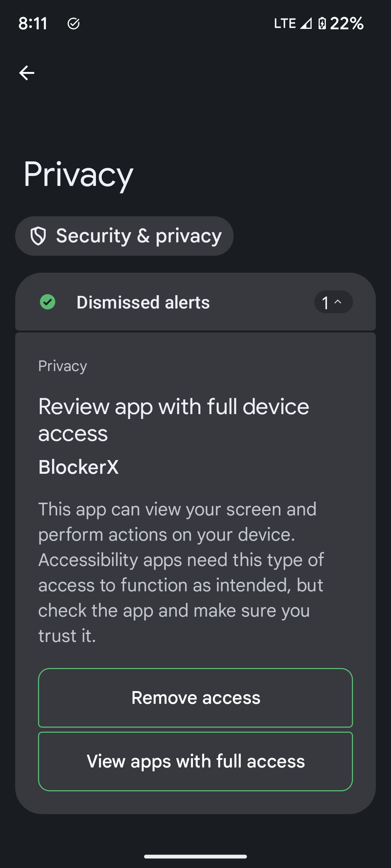Screen dimensions: 391x868
Task: Tap the 22% battery percentage
Action: point(346,24)
